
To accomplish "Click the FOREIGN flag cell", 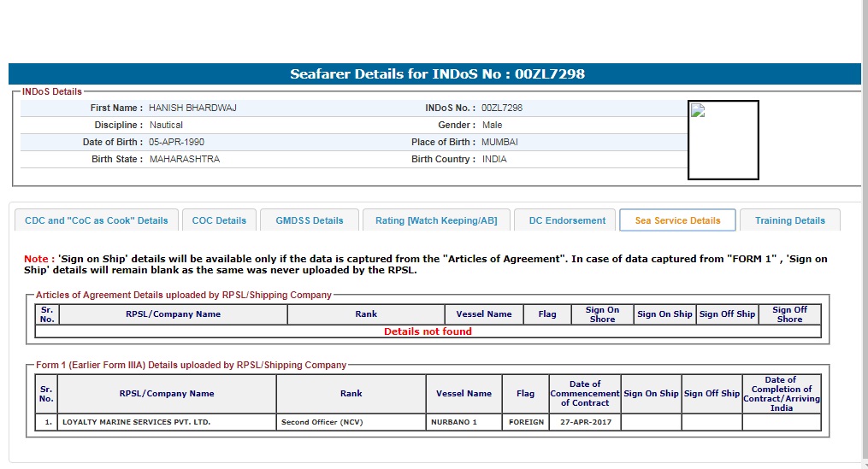I will pyautogui.click(x=526, y=422).
